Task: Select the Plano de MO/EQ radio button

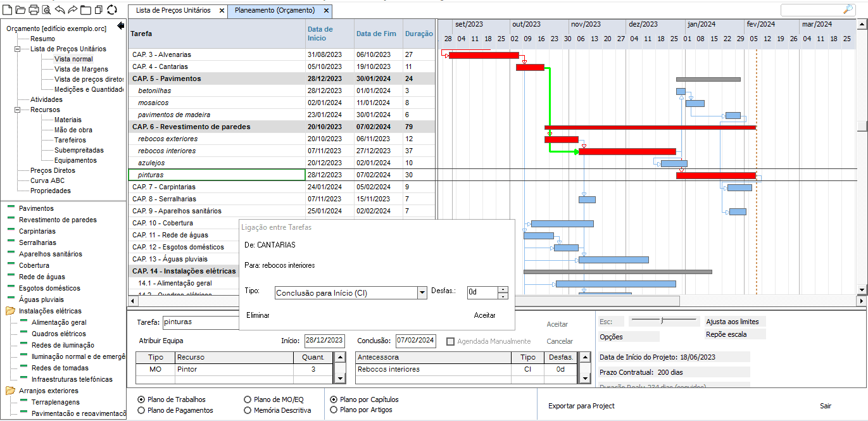Action: tap(248, 399)
